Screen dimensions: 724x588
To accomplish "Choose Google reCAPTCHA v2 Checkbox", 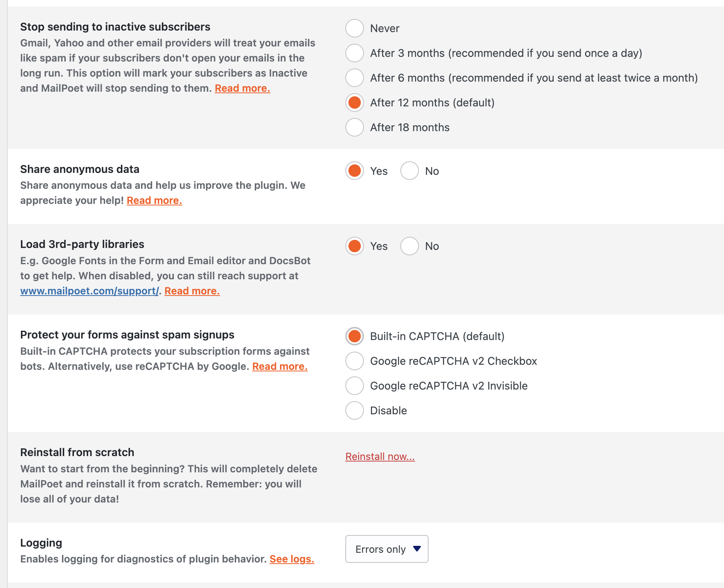I will [354, 361].
